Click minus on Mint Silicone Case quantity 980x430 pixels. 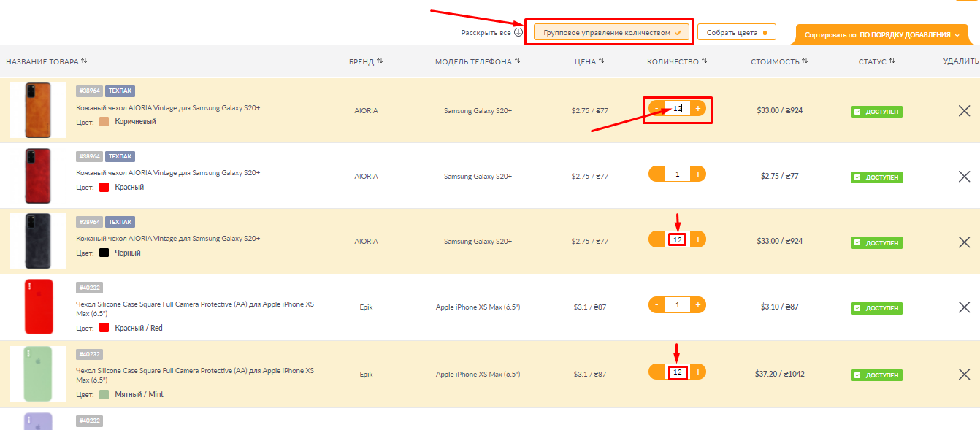pyautogui.click(x=656, y=372)
